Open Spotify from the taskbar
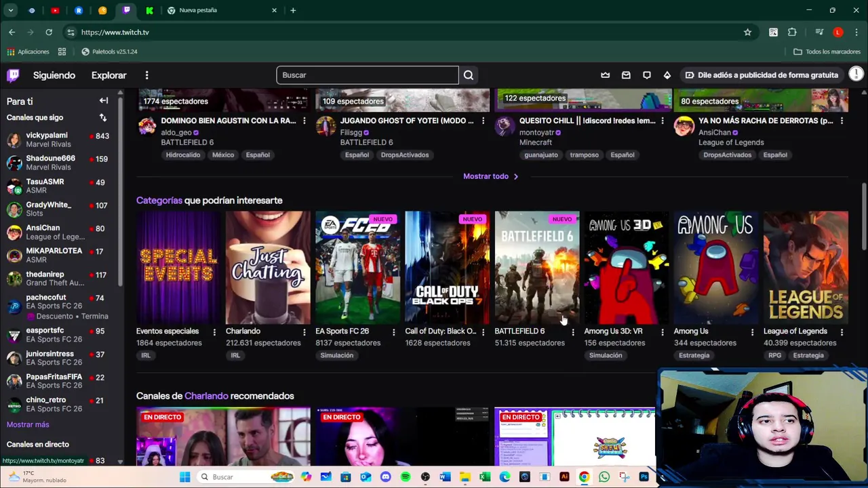 [406, 477]
